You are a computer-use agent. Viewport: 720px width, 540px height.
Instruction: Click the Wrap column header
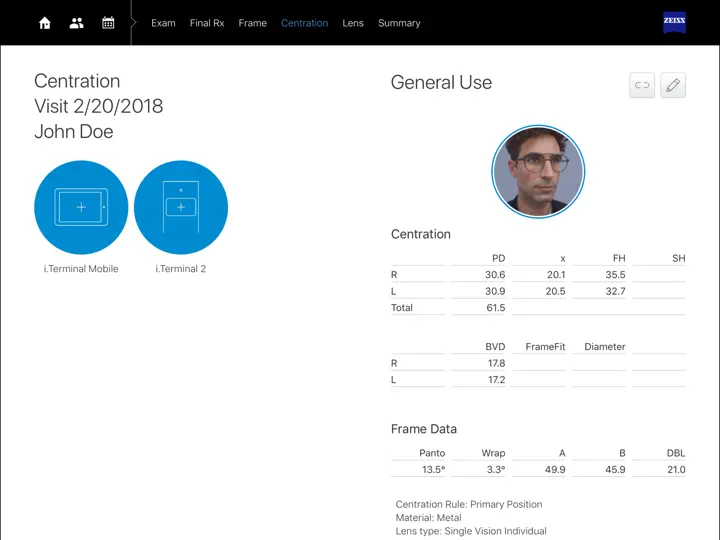pyautogui.click(x=493, y=453)
